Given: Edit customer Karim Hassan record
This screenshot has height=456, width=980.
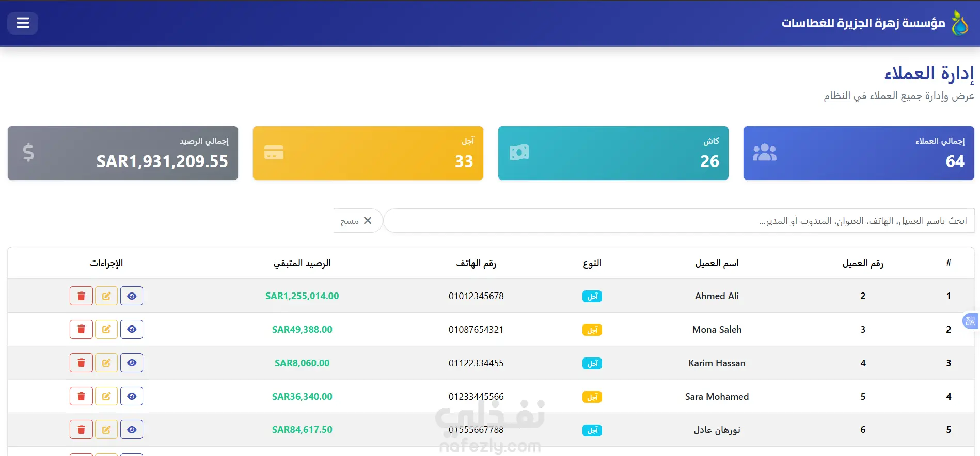Looking at the screenshot, I should coord(106,363).
